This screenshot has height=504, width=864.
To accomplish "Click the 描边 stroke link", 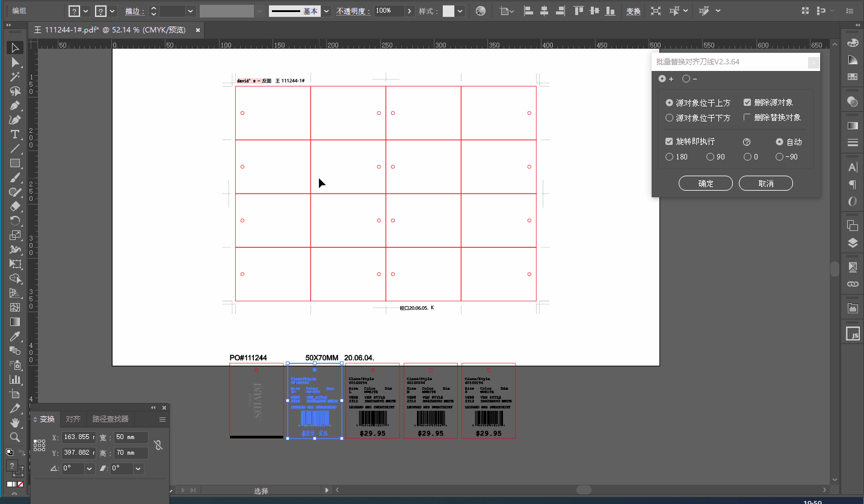I will [134, 11].
